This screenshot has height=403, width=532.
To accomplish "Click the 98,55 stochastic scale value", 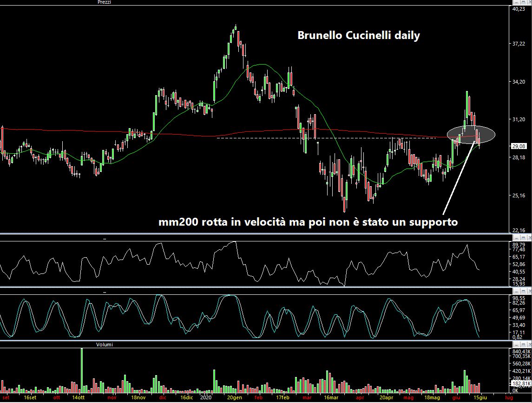I will pyautogui.click(x=519, y=298).
